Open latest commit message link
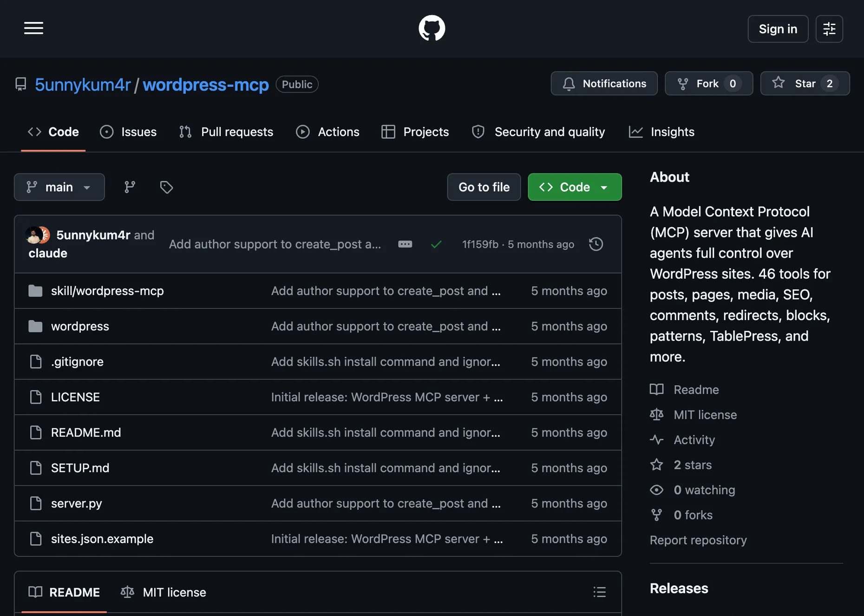Viewport: 864px width, 616px height. click(275, 244)
